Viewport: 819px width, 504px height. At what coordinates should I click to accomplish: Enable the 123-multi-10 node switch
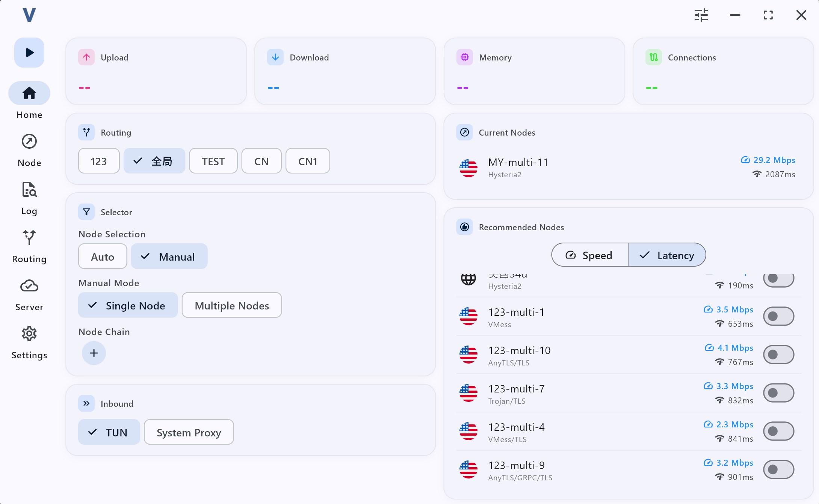coord(779,355)
